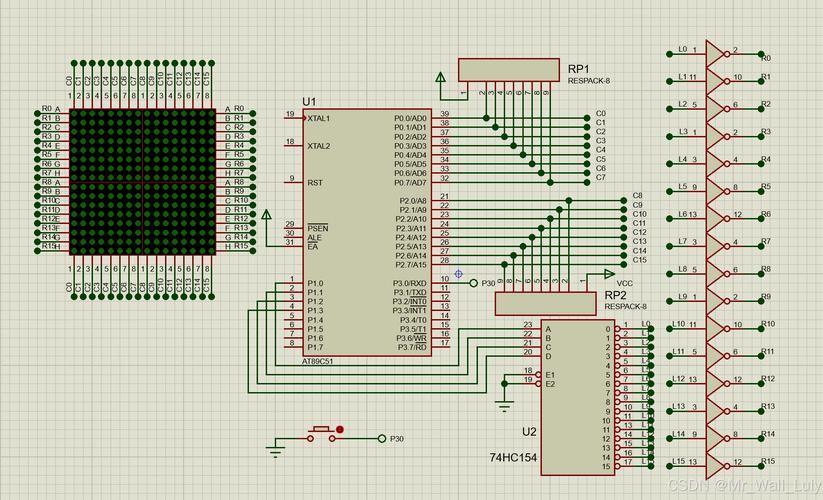Click RESPACK-8 value text under RP1
823x500 pixels.
pos(589,81)
